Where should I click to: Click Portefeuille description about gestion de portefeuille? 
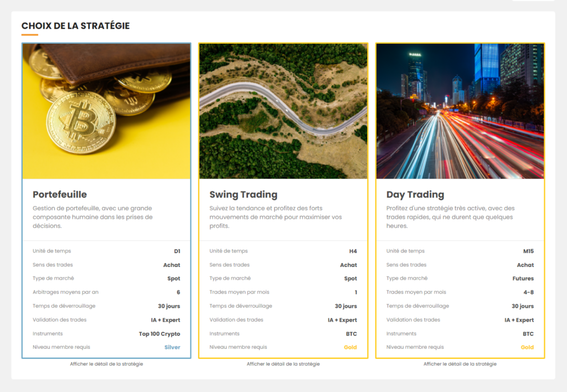tap(92, 217)
